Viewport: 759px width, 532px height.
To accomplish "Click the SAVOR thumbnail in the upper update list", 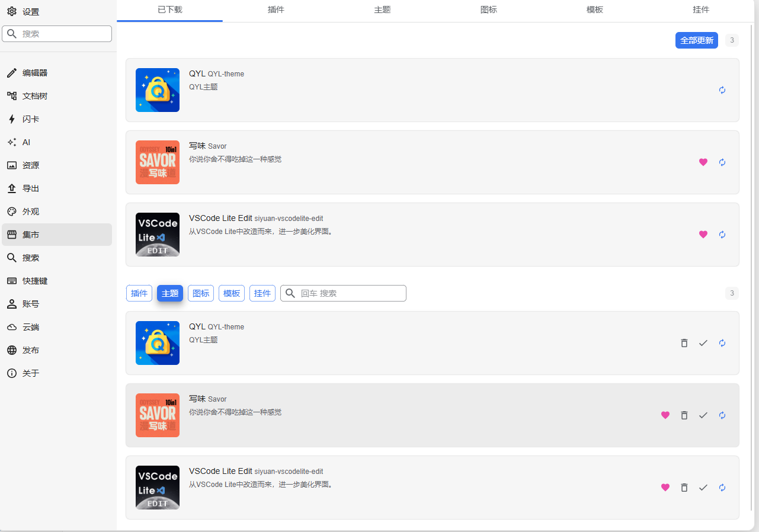I will coord(158,162).
